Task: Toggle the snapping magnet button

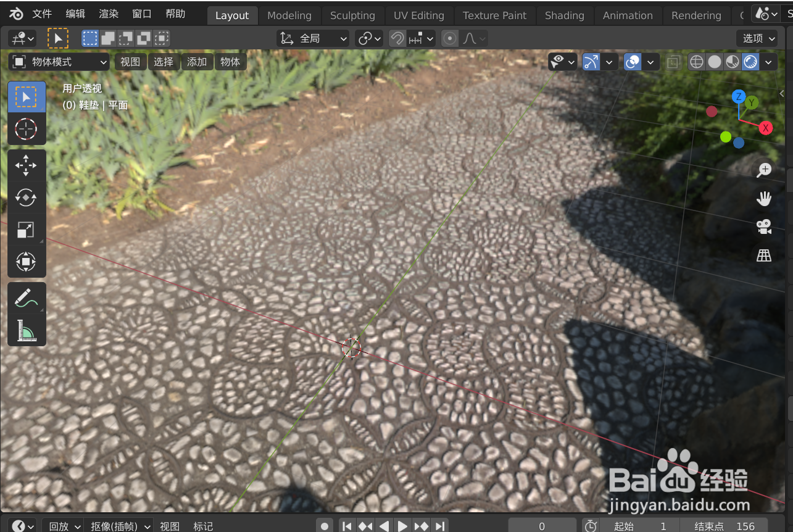Action: 397,39
